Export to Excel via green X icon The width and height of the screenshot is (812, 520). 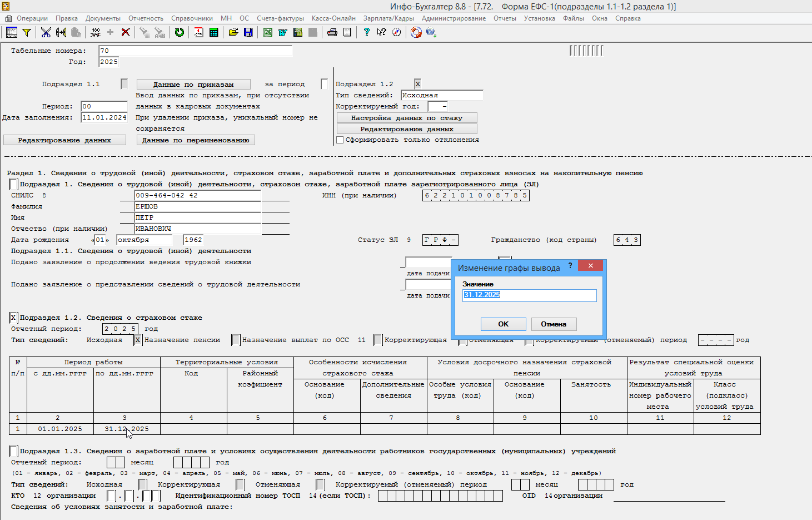pos(268,32)
